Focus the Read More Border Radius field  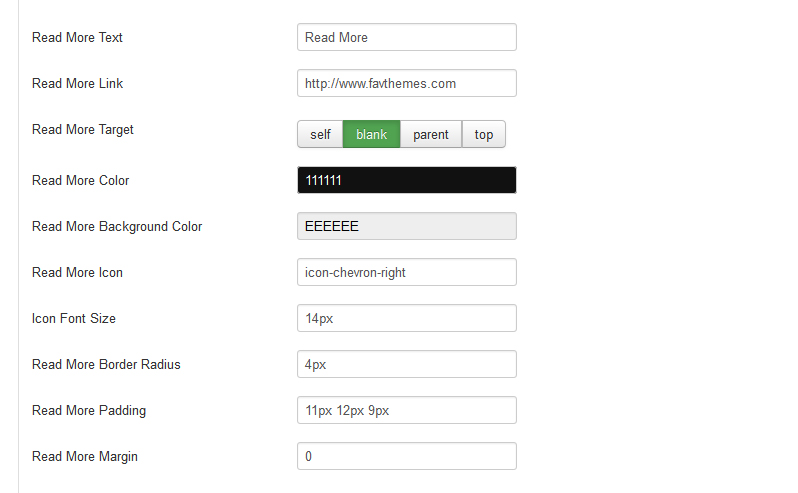tap(407, 364)
